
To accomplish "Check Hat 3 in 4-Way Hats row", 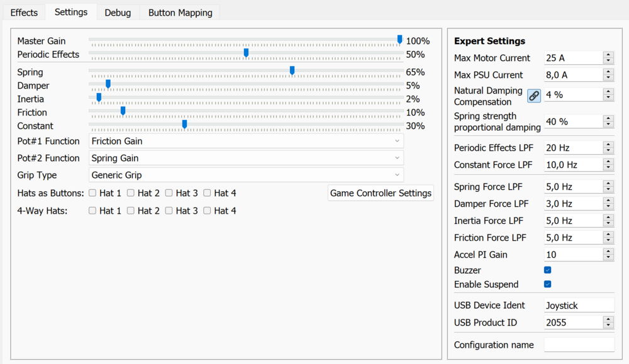I will 169,211.
